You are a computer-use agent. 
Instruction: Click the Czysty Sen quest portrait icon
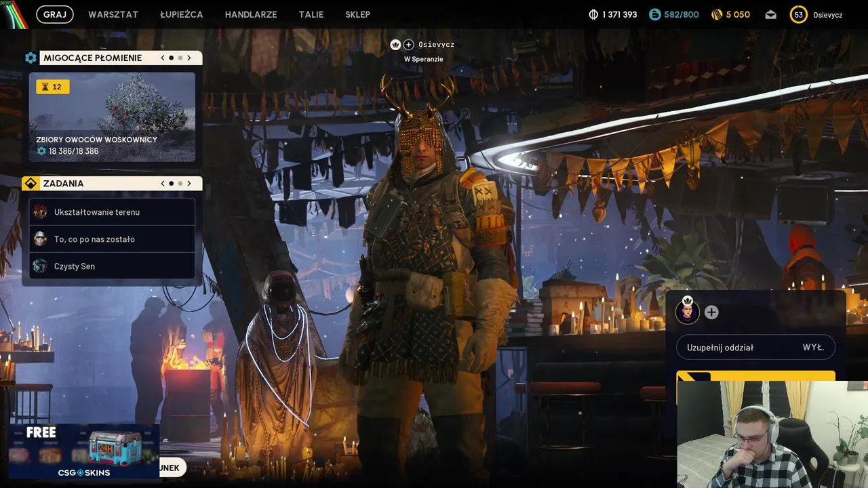click(x=40, y=266)
